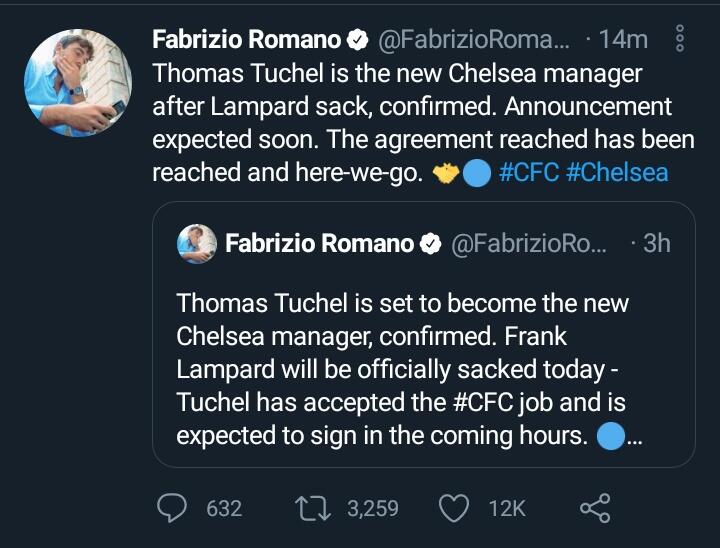
Task: Like the tweet via heart icon
Action: tap(455, 508)
